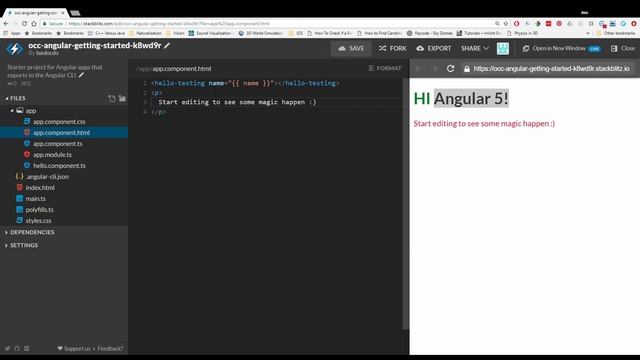Go back in Chrome browser

6,24
